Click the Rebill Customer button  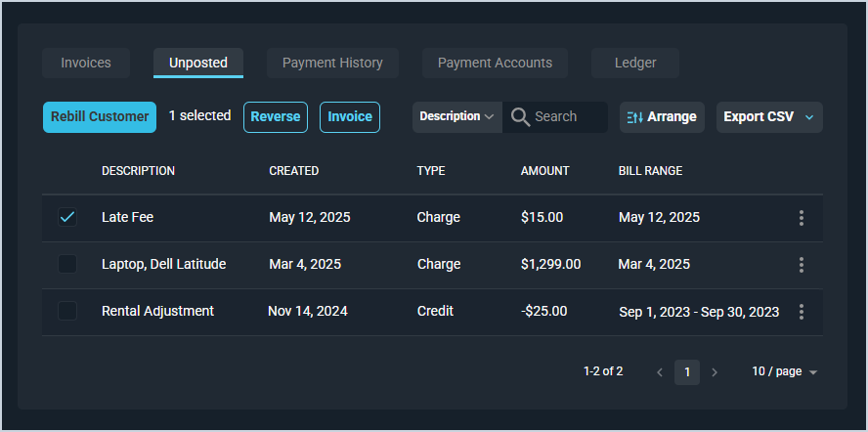(x=100, y=117)
